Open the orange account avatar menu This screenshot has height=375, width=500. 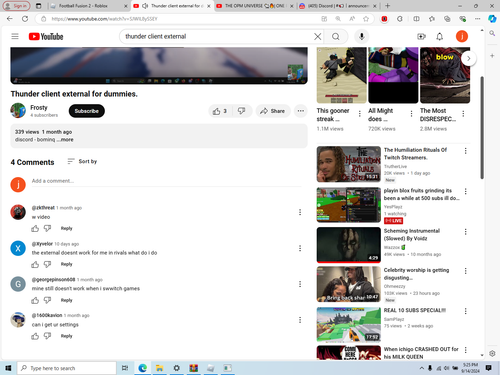(x=462, y=36)
